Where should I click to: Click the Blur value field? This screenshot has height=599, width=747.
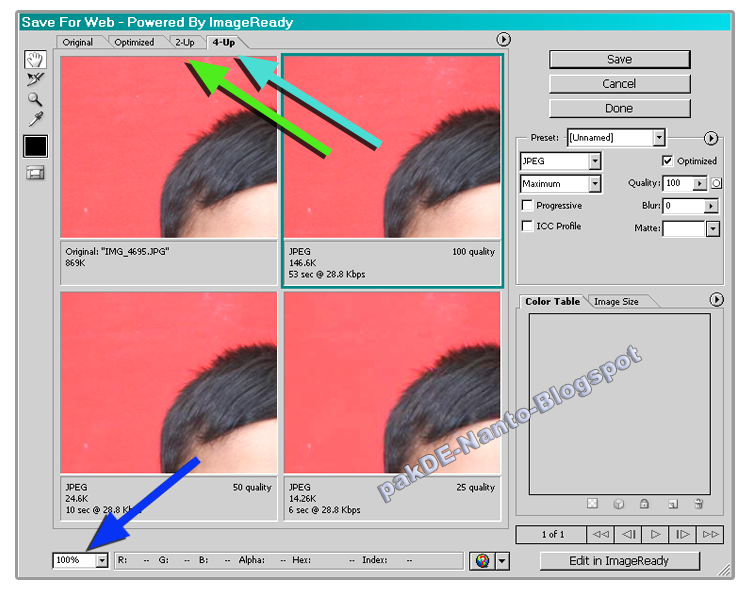point(684,206)
